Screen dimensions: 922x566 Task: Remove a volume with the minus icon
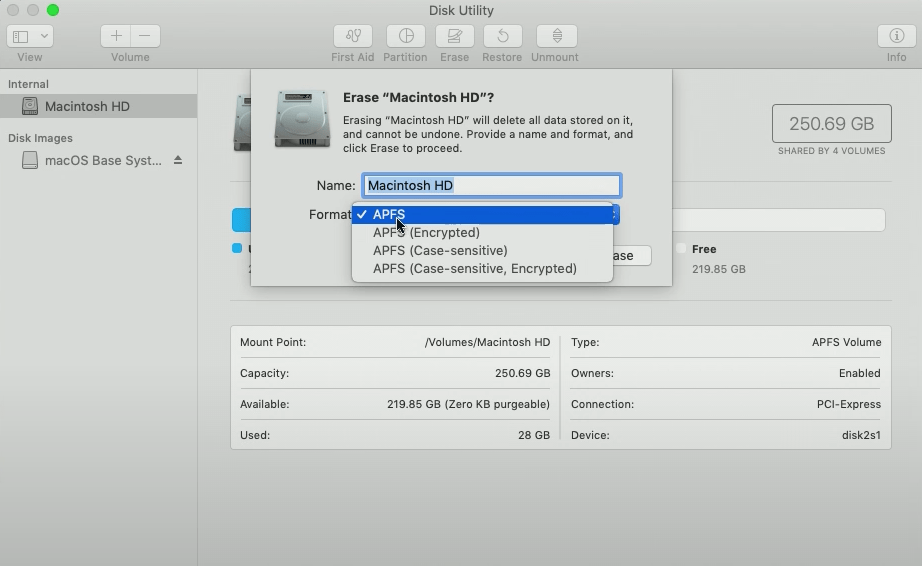pos(145,36)
